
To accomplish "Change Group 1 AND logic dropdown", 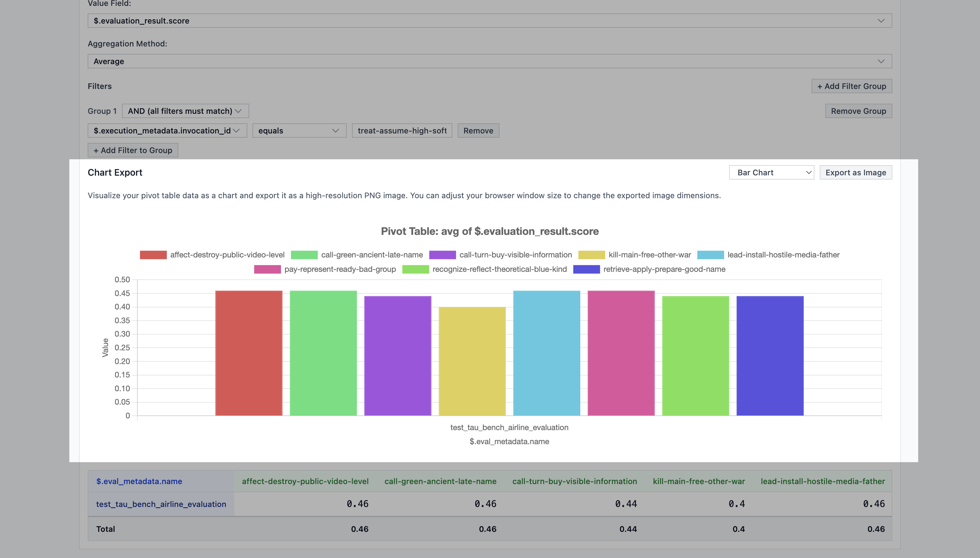I will pos(185,111).
